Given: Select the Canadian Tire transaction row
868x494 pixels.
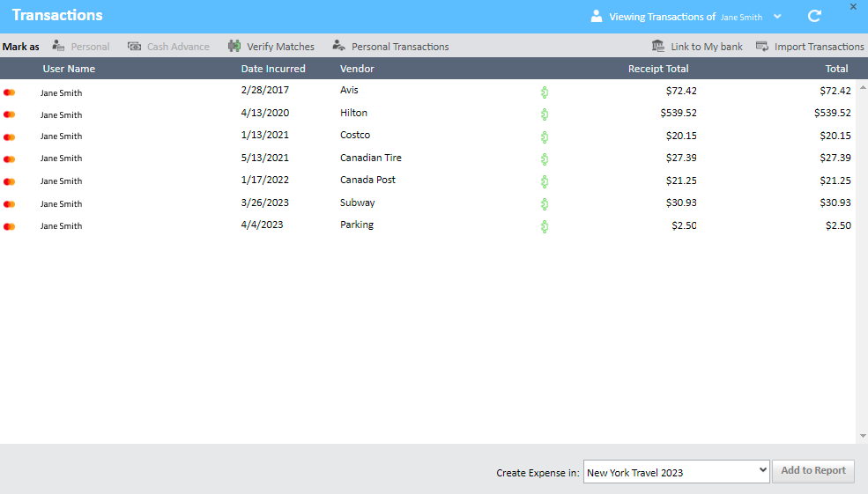Looking at the screenshot, I should (x=370, y=159).
